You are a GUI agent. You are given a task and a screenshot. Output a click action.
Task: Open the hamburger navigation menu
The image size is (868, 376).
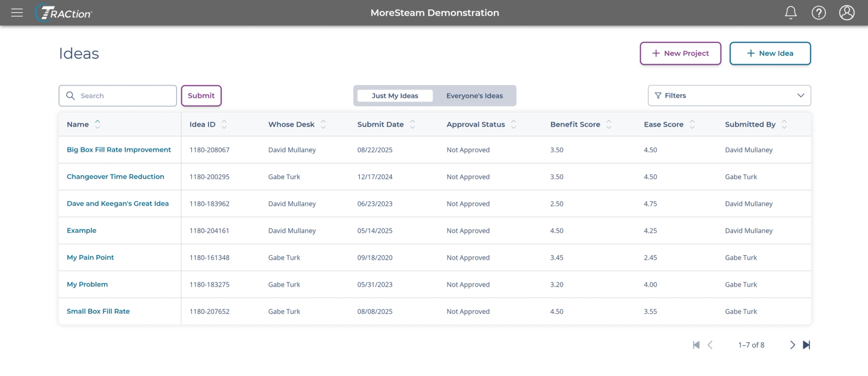click(17, 13)
